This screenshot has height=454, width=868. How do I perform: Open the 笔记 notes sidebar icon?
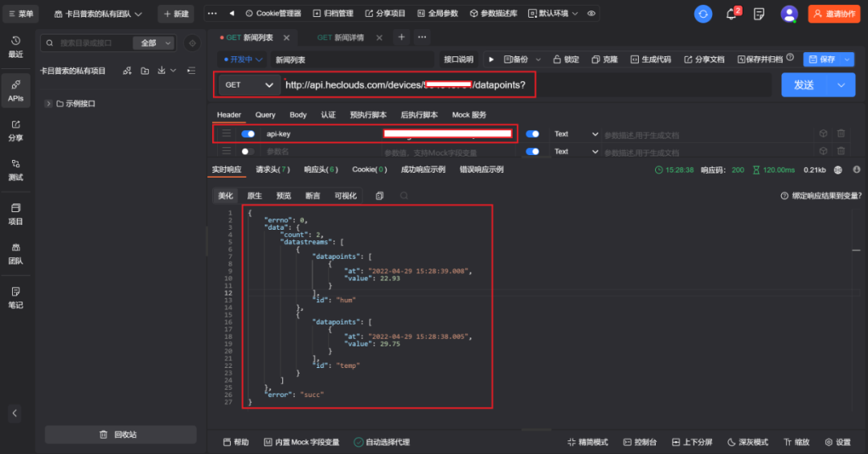(15, 298)
